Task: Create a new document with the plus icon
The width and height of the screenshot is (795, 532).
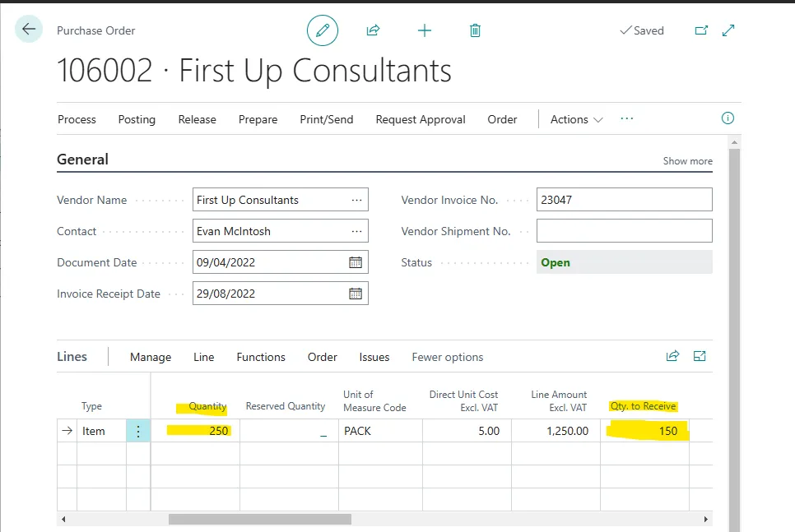Action: point(425,31)
